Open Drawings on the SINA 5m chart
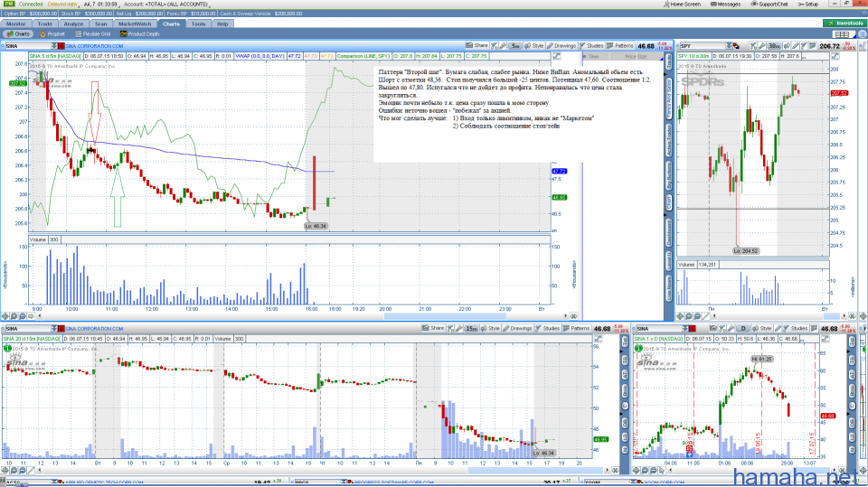This screenshot has width=868, height=487. pos(561,46)
